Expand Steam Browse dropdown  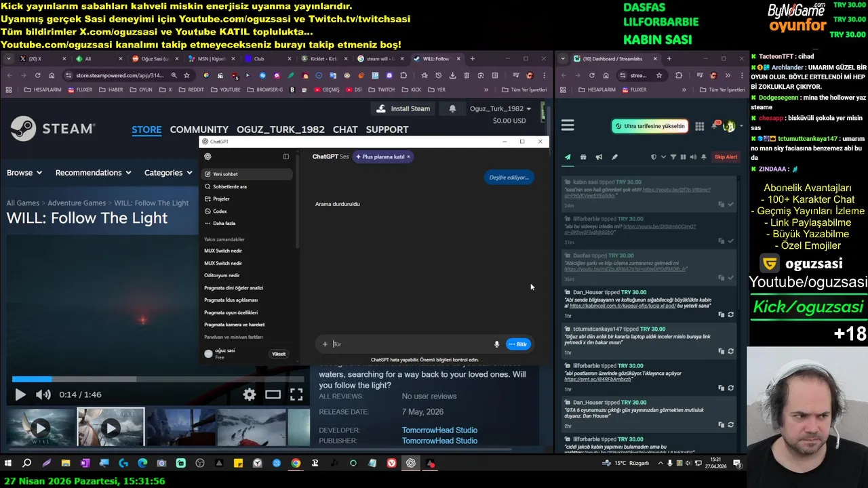[x=24, y=173]
